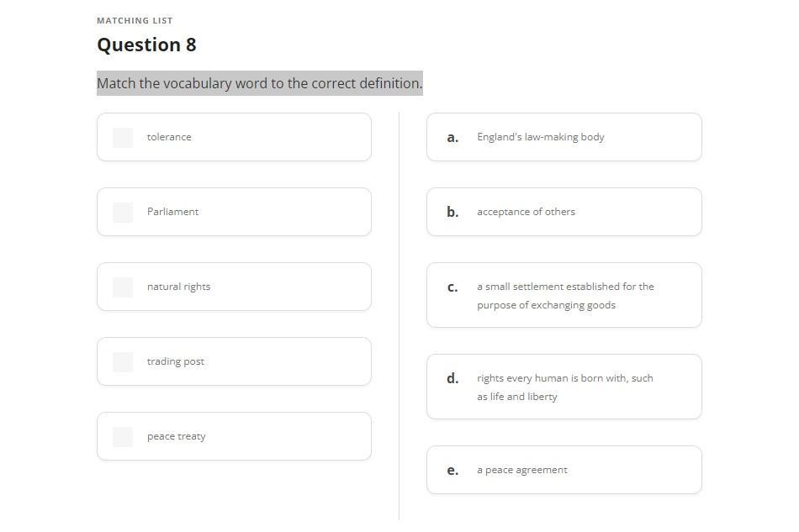The height and width of the screenshot is (532, 799).
Task: Click the answer box beside tolerance
Action: coord(123,138)
